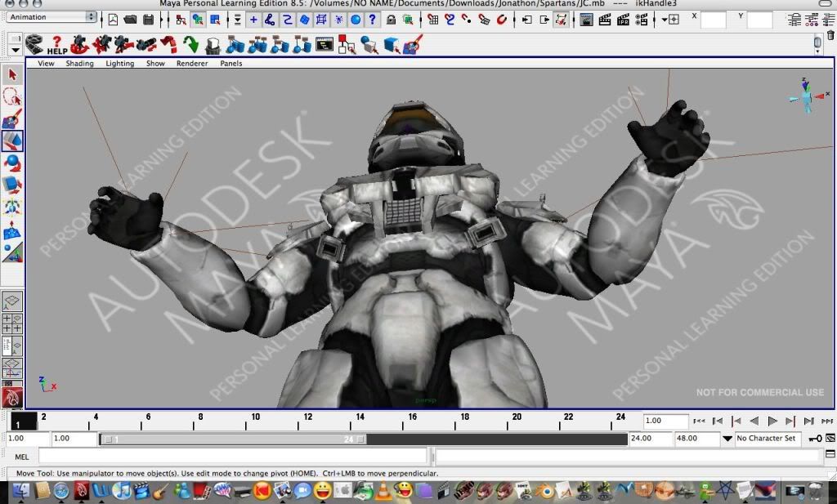Open the Panels menu
The height and width of the screenshot is (504, 837).
231,63
